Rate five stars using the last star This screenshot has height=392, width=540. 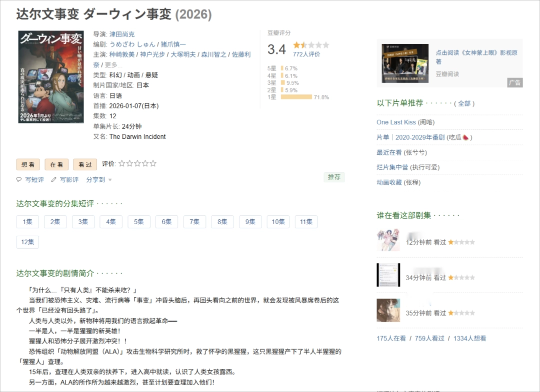coord(153,163)
